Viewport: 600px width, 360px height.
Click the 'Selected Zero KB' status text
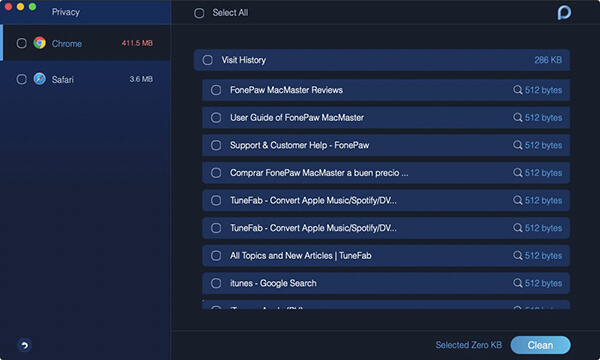click(x=468, y=345)
